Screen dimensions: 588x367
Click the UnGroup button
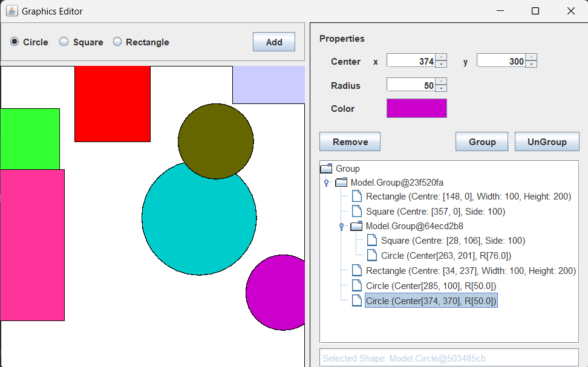[547, 141]
